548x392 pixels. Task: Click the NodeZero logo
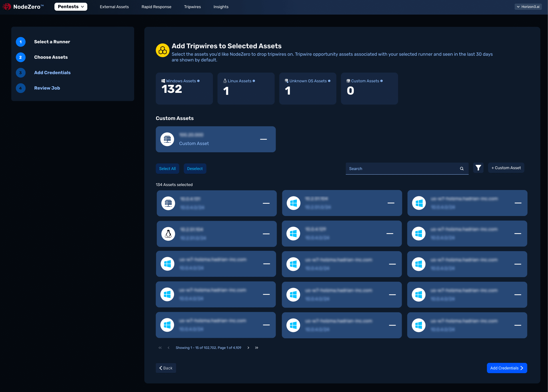point(23,7)
